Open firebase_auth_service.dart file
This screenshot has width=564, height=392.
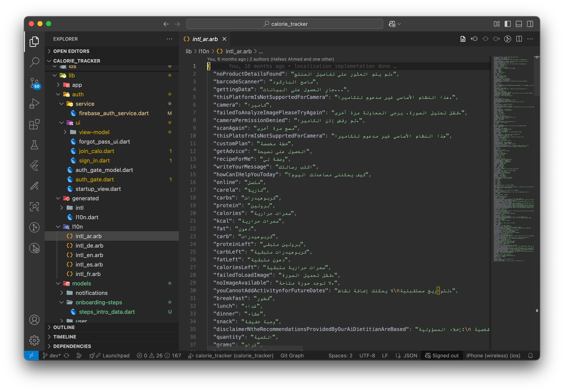pos(112,113)
